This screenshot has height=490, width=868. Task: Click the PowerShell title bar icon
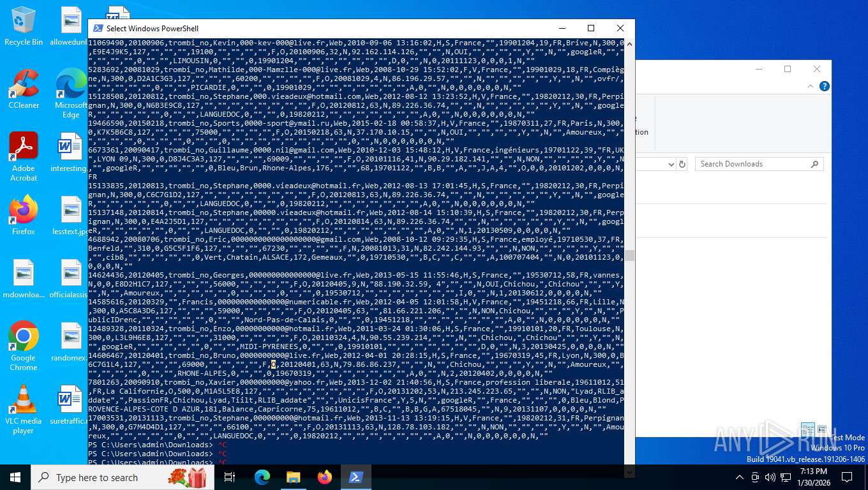coord(98,28)
